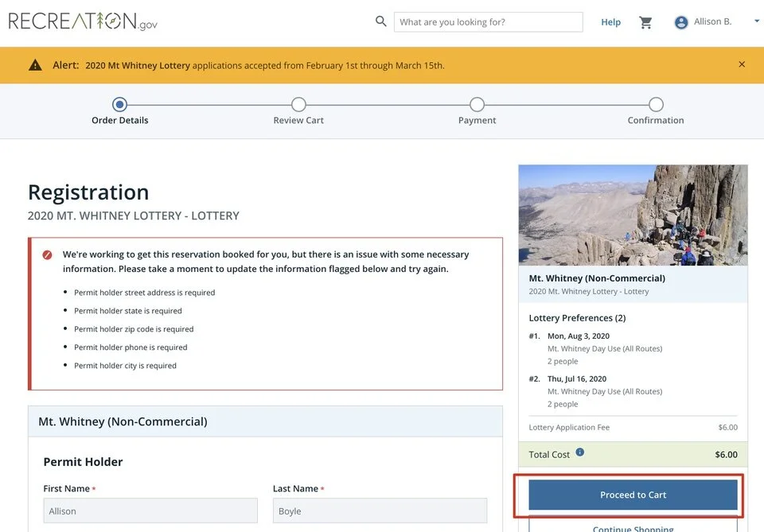
Task: Click 'Permit holder zip code is required'
Action: coord(134,329)
